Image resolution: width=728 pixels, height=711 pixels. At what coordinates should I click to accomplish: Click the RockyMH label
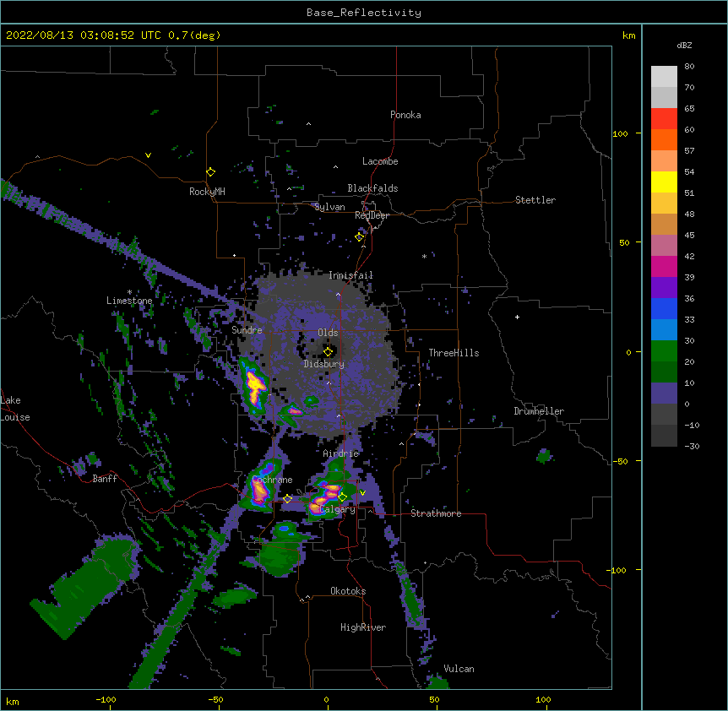tap(207, 191)
